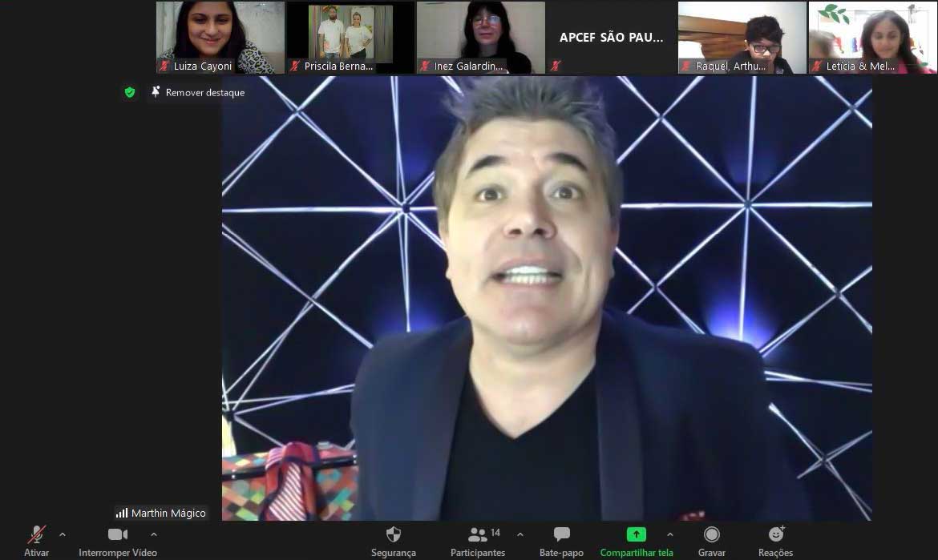Click Remover destaque pin button
This screenshot has width=938, height=560.
[197, 93]
